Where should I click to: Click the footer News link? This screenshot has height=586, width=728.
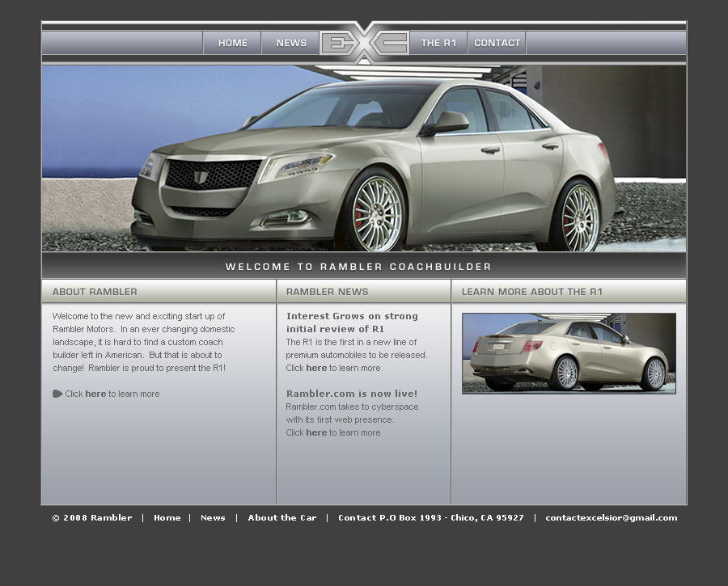click(x=213, y=518)
